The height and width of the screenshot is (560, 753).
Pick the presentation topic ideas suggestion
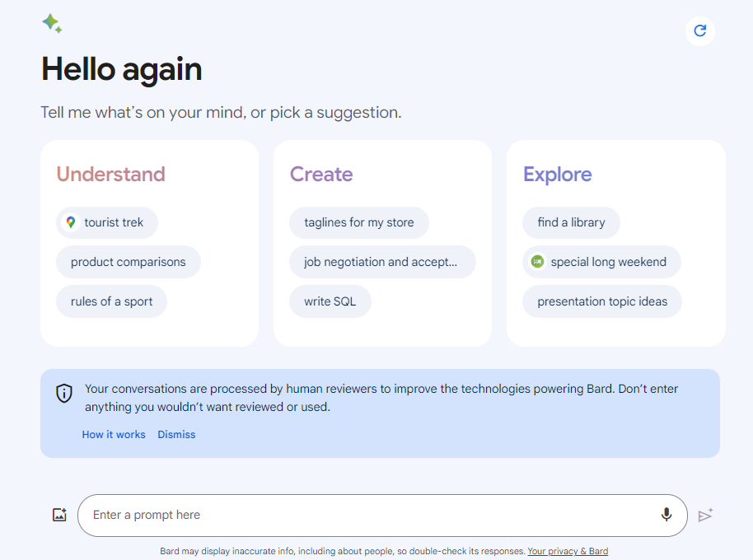coord(602,301)
